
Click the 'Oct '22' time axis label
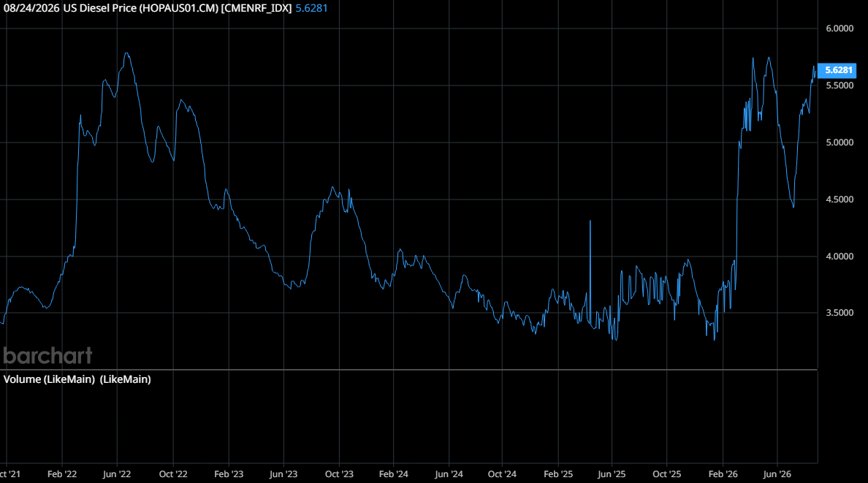point(173,474)
